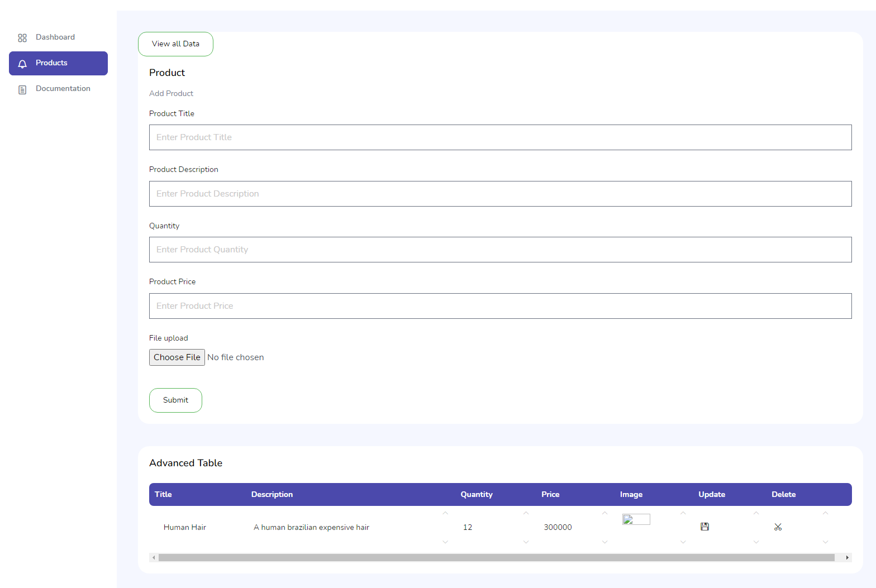Click the up chevron between 12 and 300000
Screen dimensions: 876x588
[x=526, y=513]
